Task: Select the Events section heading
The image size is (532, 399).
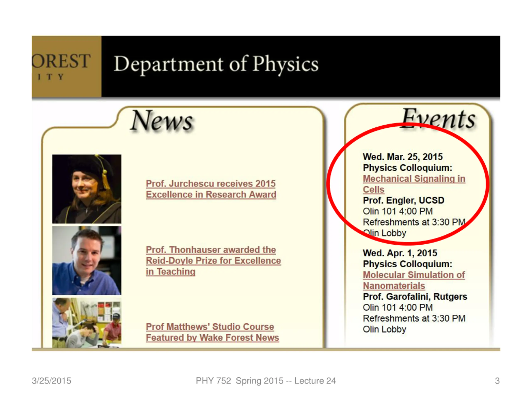Action: (x=438, y=118)
